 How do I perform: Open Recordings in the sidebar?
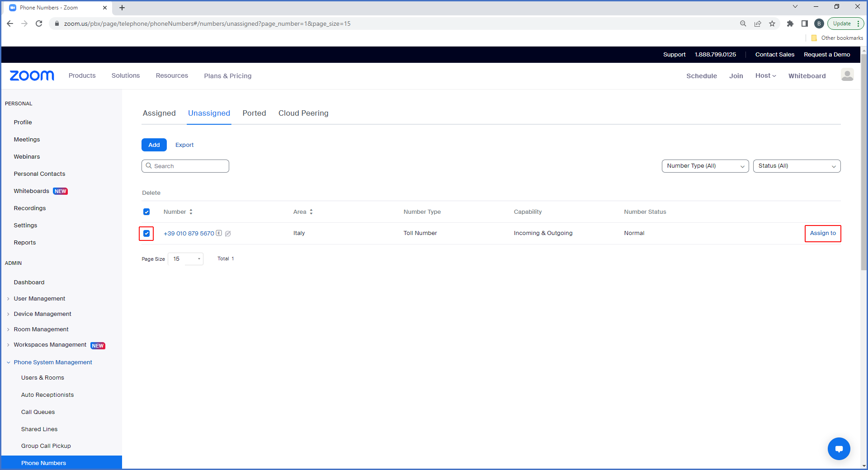(29, 208)
